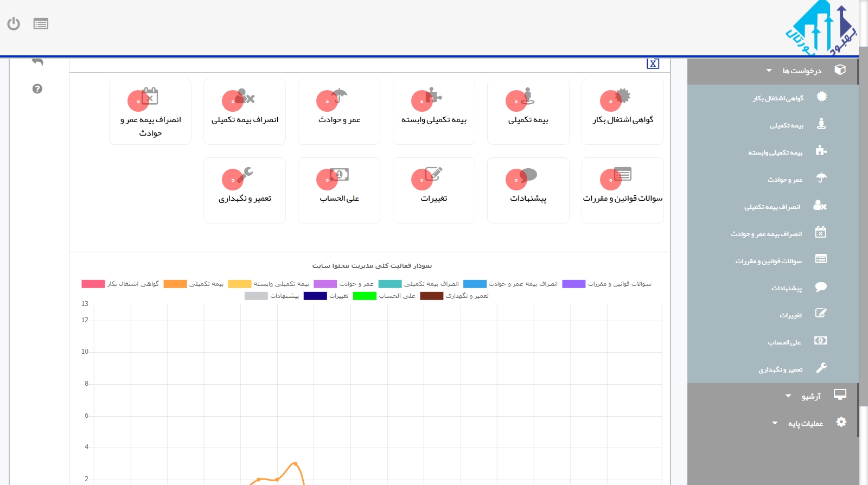Toggle علی الحساب green legend series
The height and width of the screenshot is (485, 868).
pyautogui.click(x=384, y=296)
